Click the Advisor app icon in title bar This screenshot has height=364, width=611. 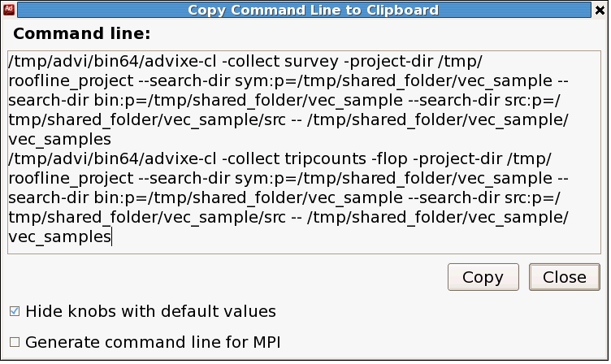pyautogui.click(x=9, y=10)
